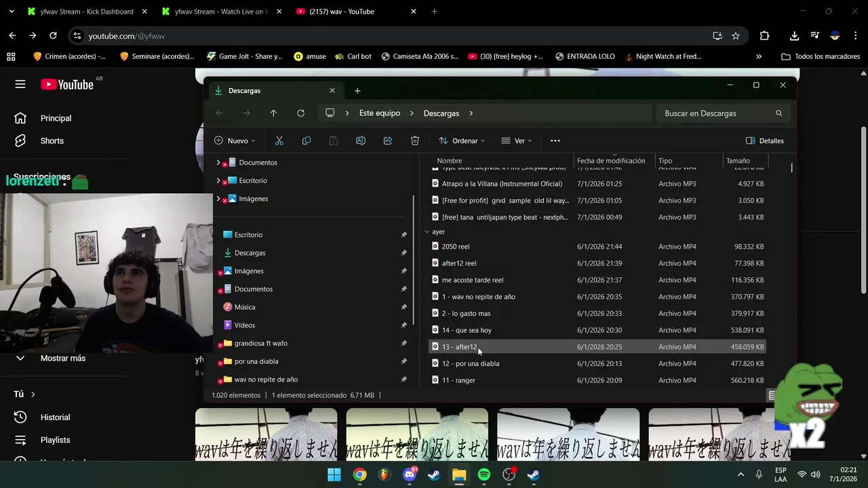Image resolution: width=868 pixels, height=488 pixels.
Task: Collapse the 'ayer' file group
Action: point(427,232)
